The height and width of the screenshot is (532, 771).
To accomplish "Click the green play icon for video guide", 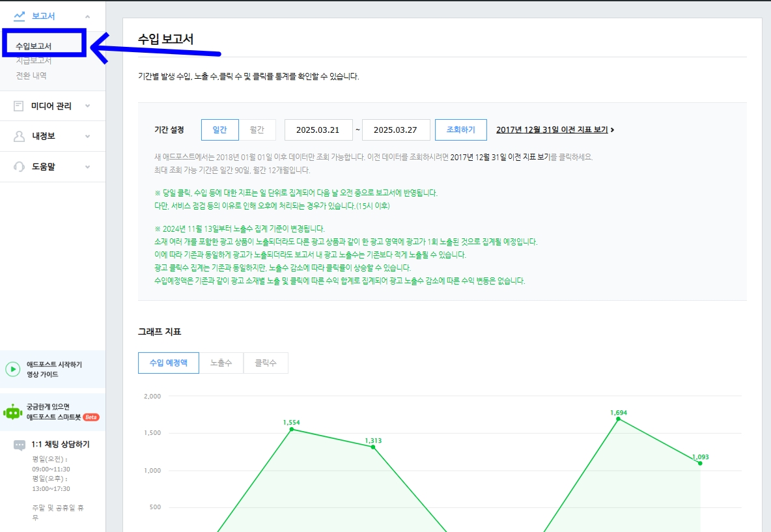I will tap(13, 369).
